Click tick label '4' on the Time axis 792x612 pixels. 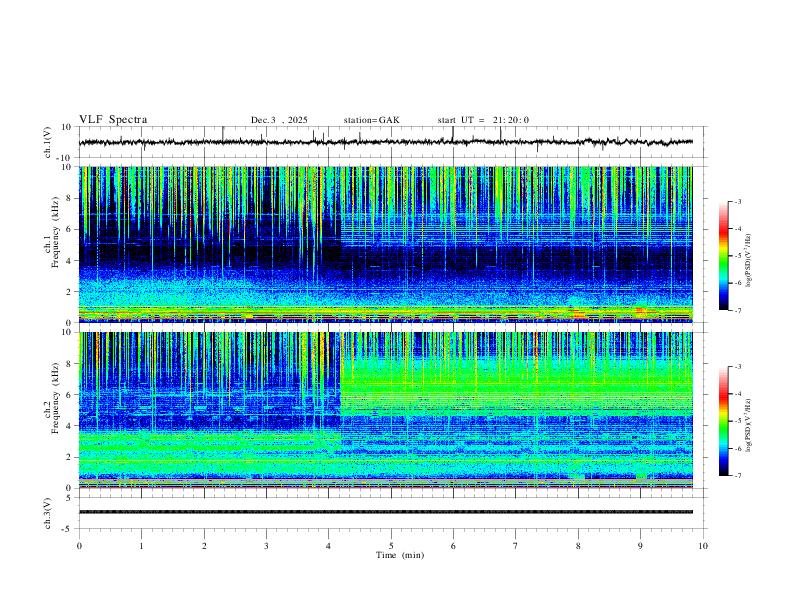tap(329, 546)
